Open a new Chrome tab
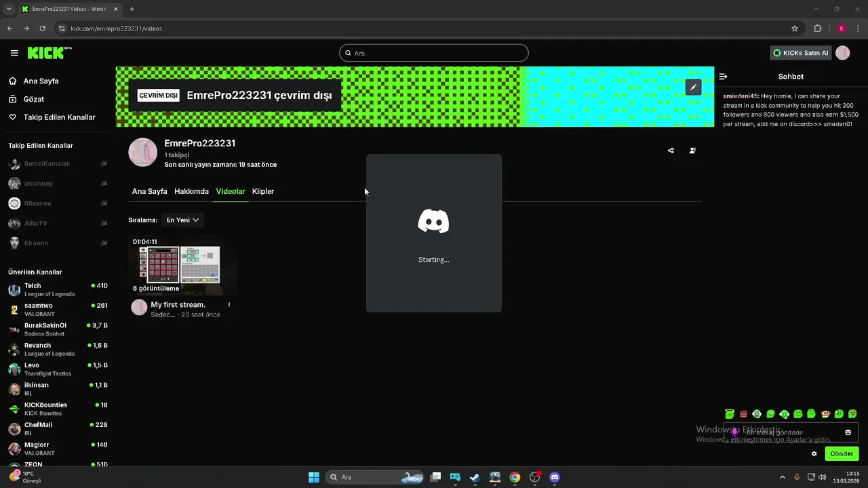 [x=132, y=9]
